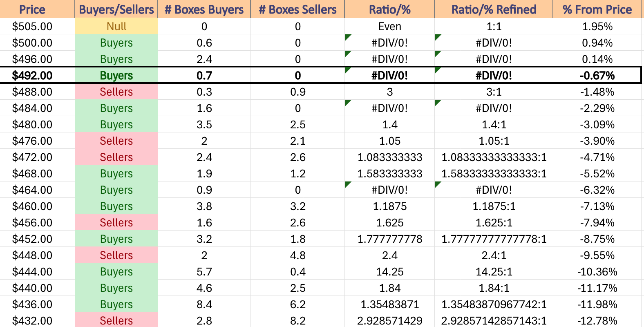Image resolution: width=644 pixels, height=327 pixels.
Task: Select the # Boxes Buyers header cell
Action: click(204, 9)
